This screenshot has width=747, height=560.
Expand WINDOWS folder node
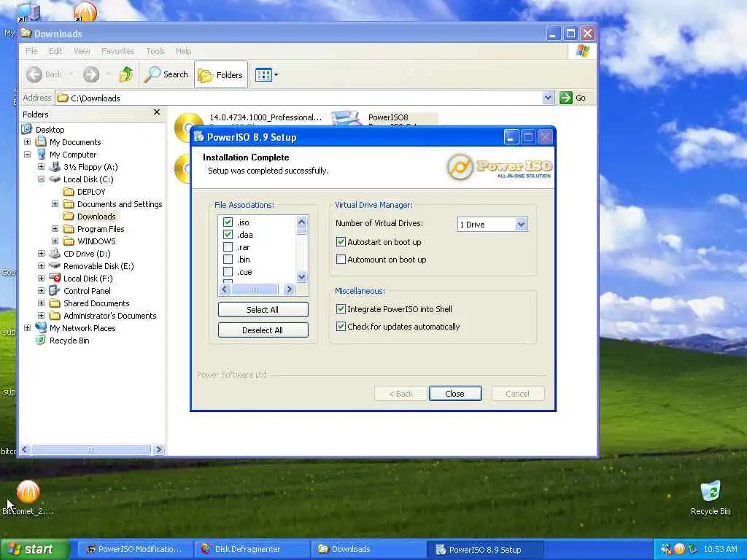[55, 241]
